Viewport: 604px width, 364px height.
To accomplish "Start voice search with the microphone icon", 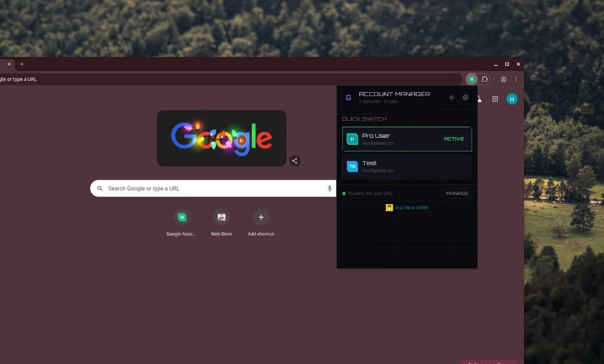I will tap(330, 188).
